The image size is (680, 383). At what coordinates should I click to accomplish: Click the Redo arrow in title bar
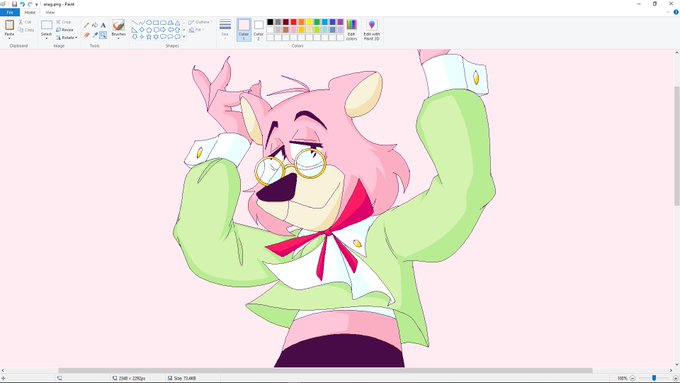pos(30,4)
